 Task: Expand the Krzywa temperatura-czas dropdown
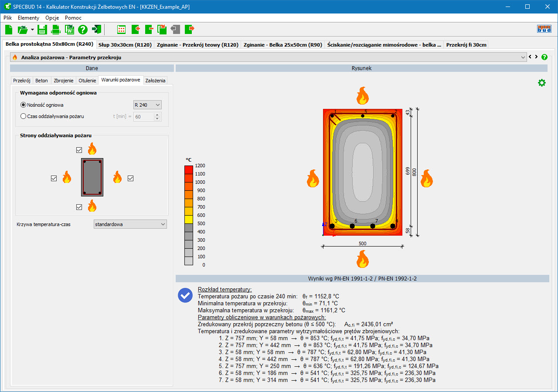pos(130,224)
